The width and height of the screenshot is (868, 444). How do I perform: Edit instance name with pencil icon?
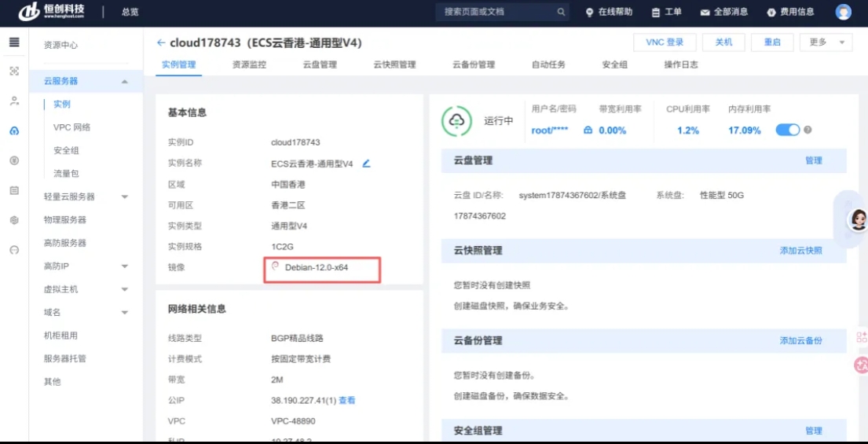coord(366,163)
